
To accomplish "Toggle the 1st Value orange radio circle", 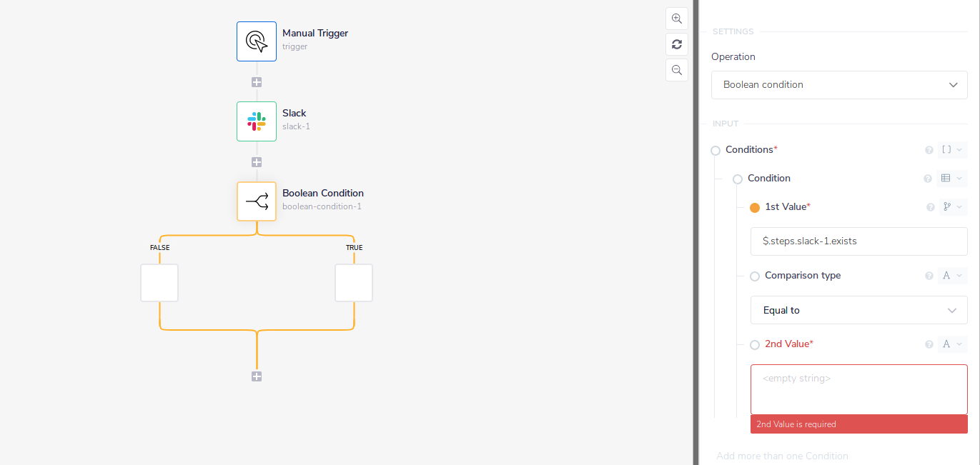I will [x=755, y=208].
